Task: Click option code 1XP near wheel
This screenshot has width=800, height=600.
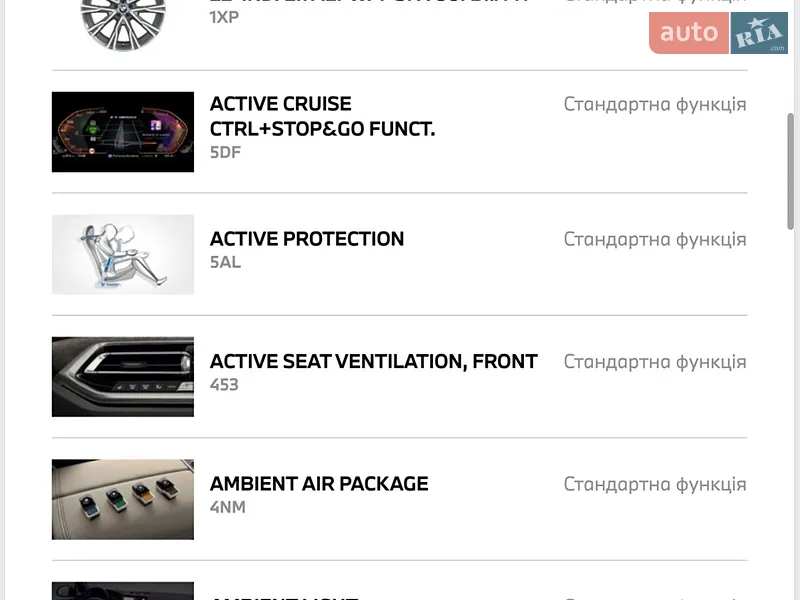Action: 224,17
